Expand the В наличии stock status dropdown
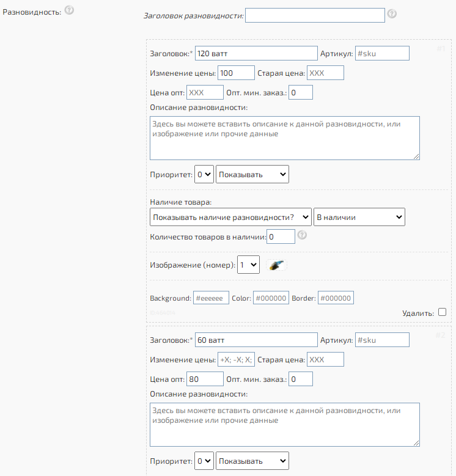This screenshot has width=456, height=476. 359,217
